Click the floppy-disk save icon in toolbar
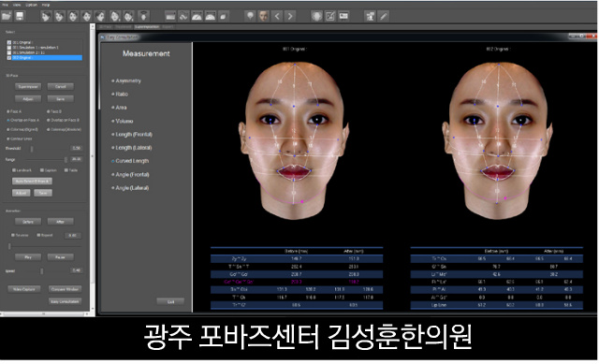The height and width of the screenshot is (364, 599). 20,16
